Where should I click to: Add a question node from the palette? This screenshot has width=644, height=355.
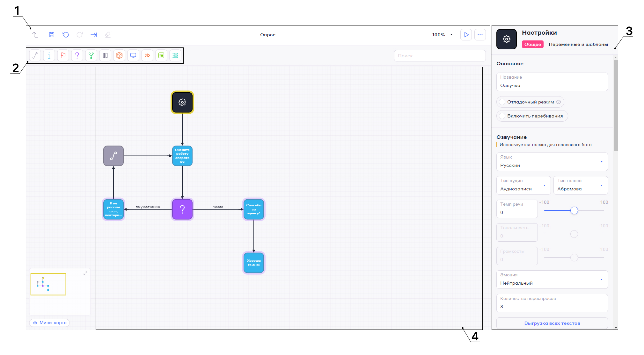[77, 55]
